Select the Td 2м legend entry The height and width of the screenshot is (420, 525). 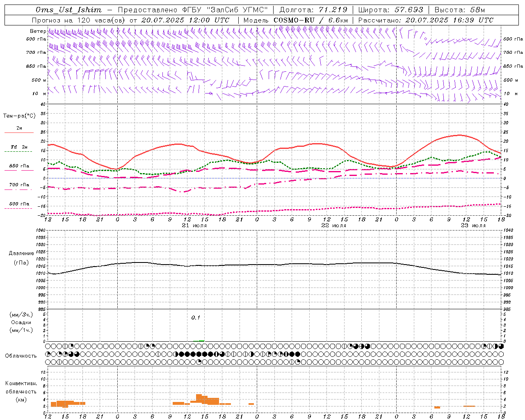coord(19,147)
